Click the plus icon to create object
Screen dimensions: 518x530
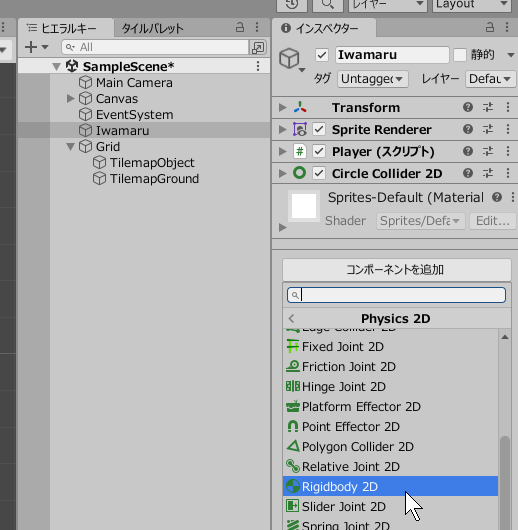(x=31, y=47)
